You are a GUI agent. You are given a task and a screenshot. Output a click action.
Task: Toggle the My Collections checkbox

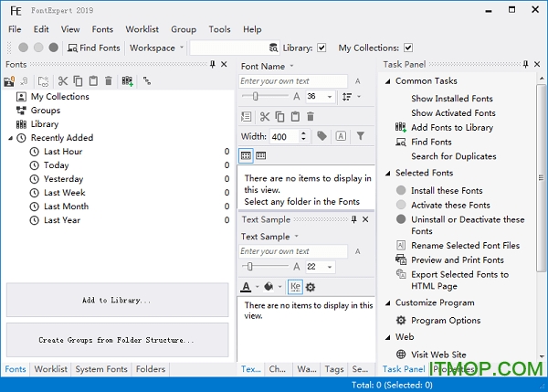(408, 48)
